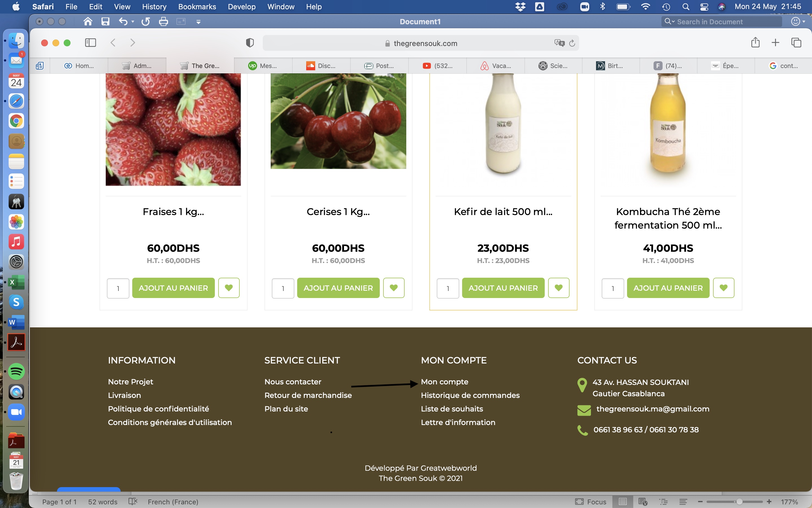This screenshot has height=508, width=812.
Task: Save the document with the floppy icon
Action: (x=105, y=22)
